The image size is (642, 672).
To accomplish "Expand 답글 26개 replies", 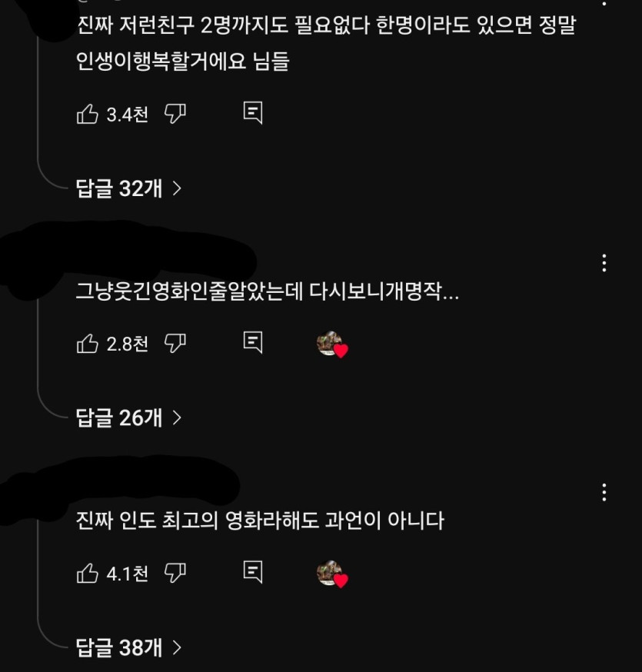I will click(x=128, y=418).
